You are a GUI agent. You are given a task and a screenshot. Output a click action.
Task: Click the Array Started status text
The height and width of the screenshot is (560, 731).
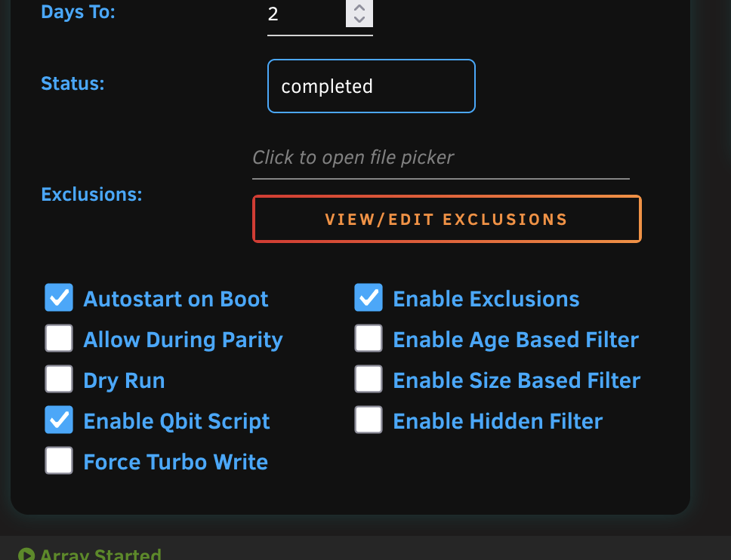(100, 554)
